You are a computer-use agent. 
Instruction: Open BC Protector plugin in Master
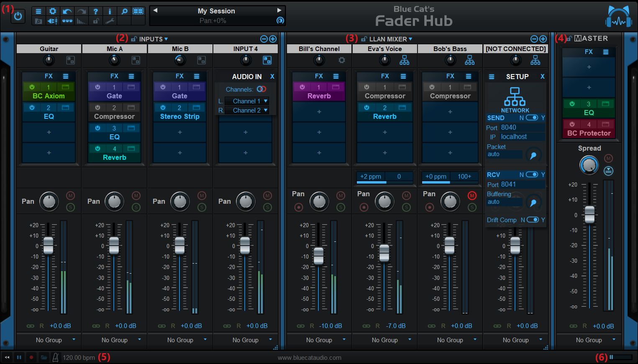tap(589, 133)
